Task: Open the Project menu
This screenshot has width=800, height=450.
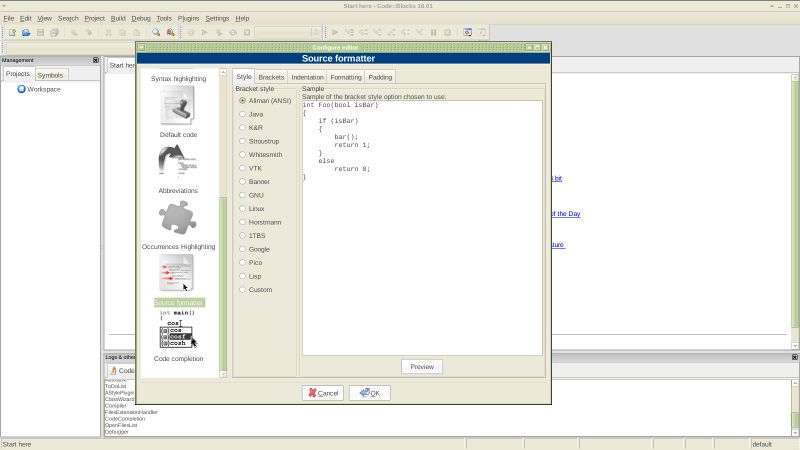Action: pos(94,18)
